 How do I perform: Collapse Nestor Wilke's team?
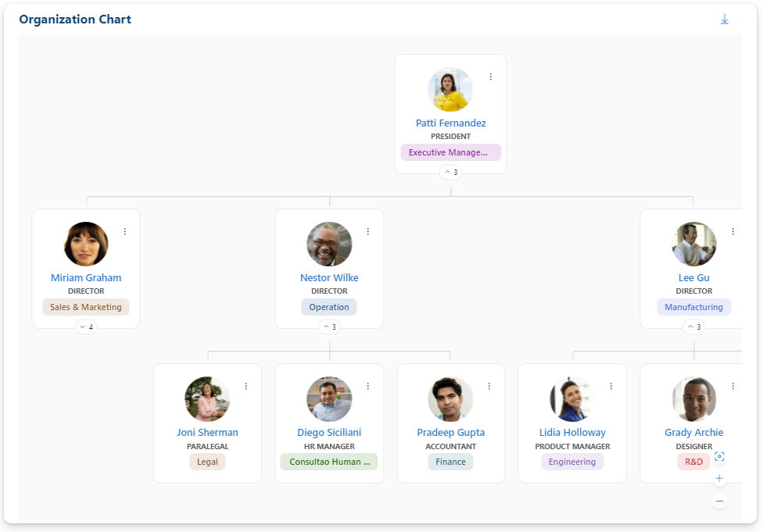tap(329, 327)
